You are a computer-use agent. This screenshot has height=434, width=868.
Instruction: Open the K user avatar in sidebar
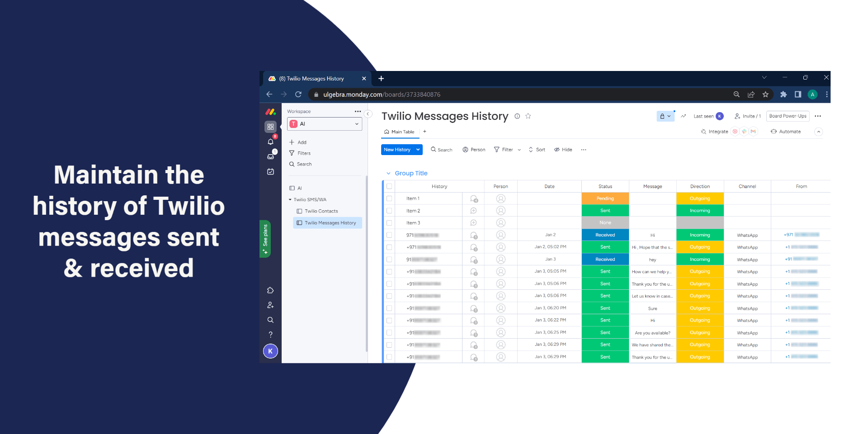click(270, 351)
